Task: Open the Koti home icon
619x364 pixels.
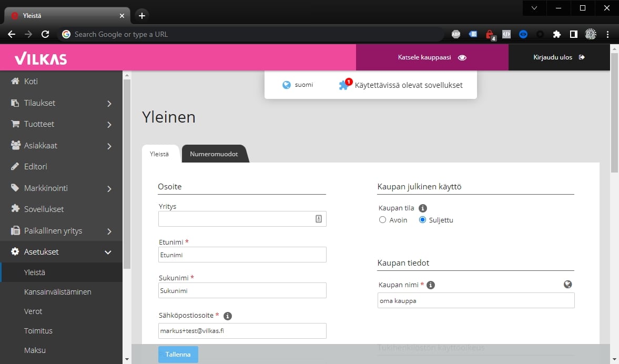Action: [15, 81]
